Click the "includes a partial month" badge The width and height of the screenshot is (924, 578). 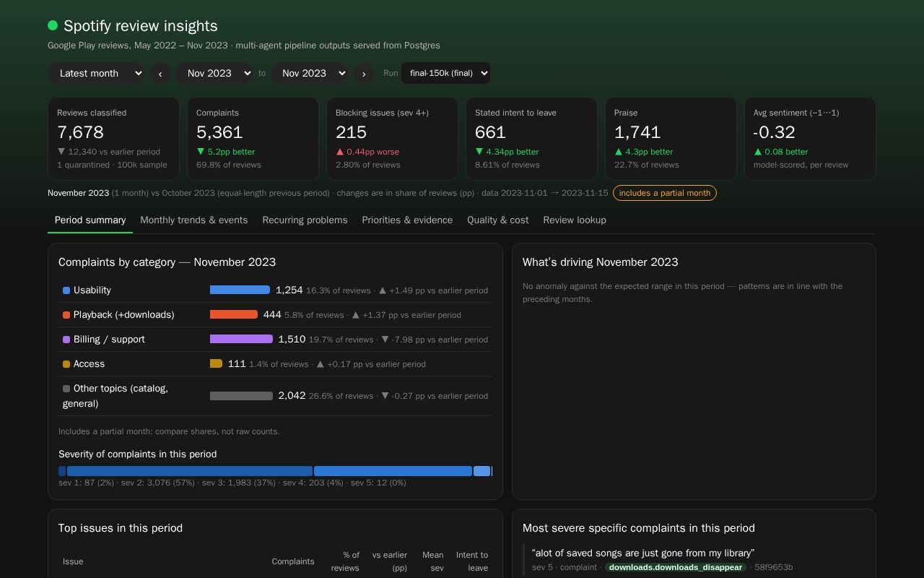pos(665,193)
